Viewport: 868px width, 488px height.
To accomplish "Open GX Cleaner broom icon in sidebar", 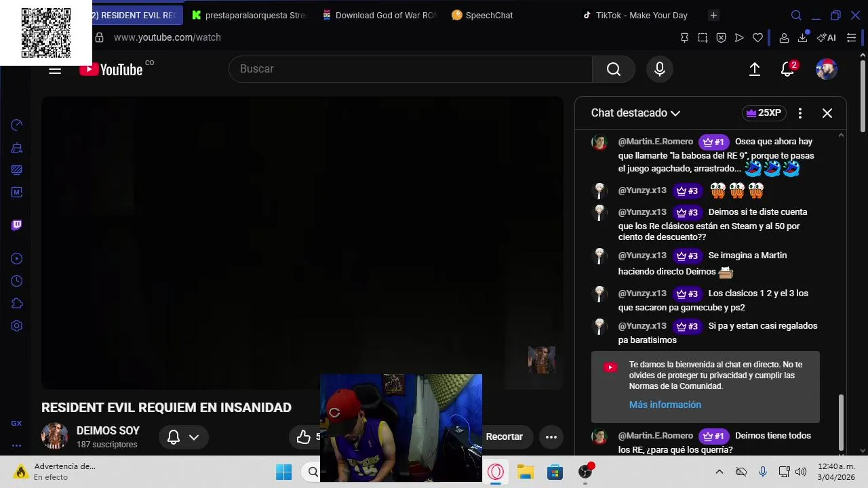I will (x=17, y=148).
